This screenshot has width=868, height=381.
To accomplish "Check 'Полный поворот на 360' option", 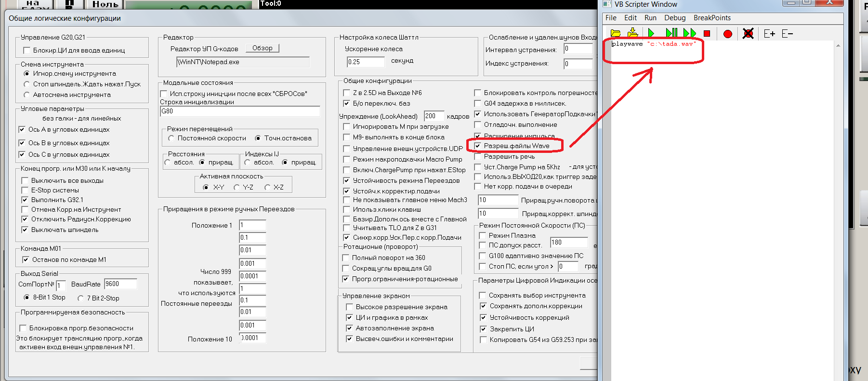I will click(345, 258).
